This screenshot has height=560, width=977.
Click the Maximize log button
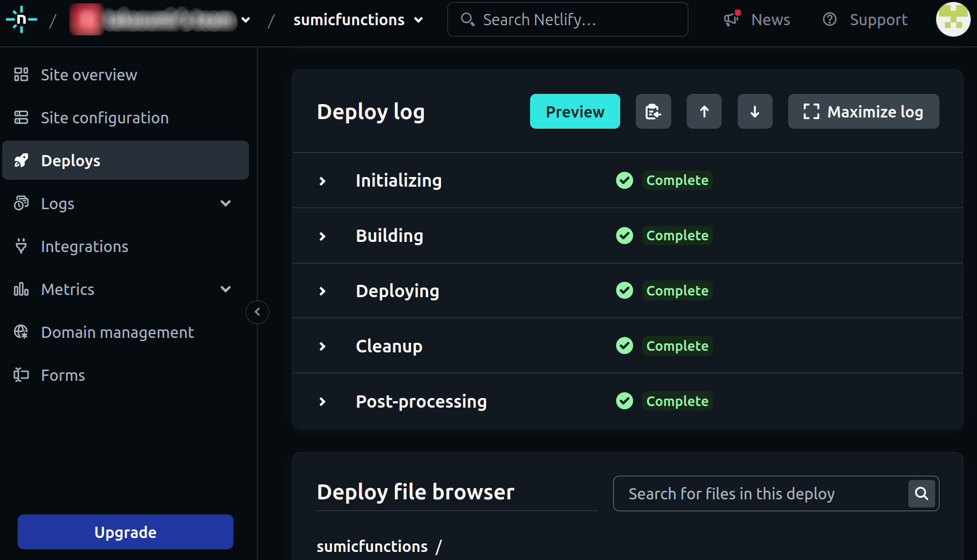click(863, 112)
